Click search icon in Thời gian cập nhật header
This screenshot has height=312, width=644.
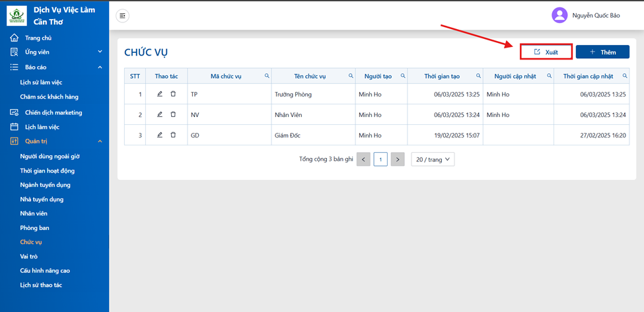pyautogui.click(x=625, y=76)
